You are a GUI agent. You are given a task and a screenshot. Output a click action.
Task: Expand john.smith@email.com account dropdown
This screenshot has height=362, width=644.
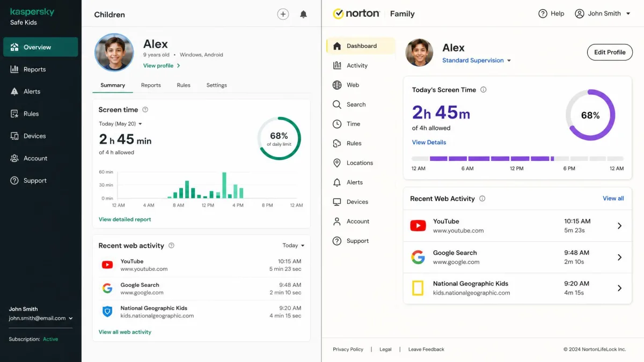coord(41,318)
